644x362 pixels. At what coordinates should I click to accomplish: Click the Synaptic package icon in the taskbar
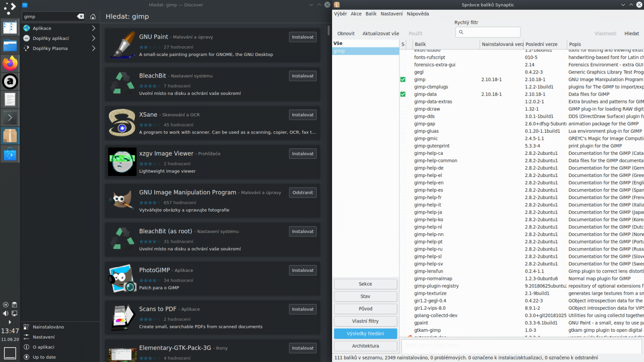tap(10, 136)
